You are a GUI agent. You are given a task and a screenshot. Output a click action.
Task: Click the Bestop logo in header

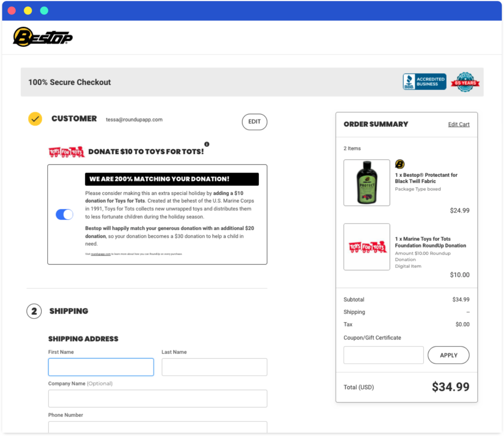point(43,37)
